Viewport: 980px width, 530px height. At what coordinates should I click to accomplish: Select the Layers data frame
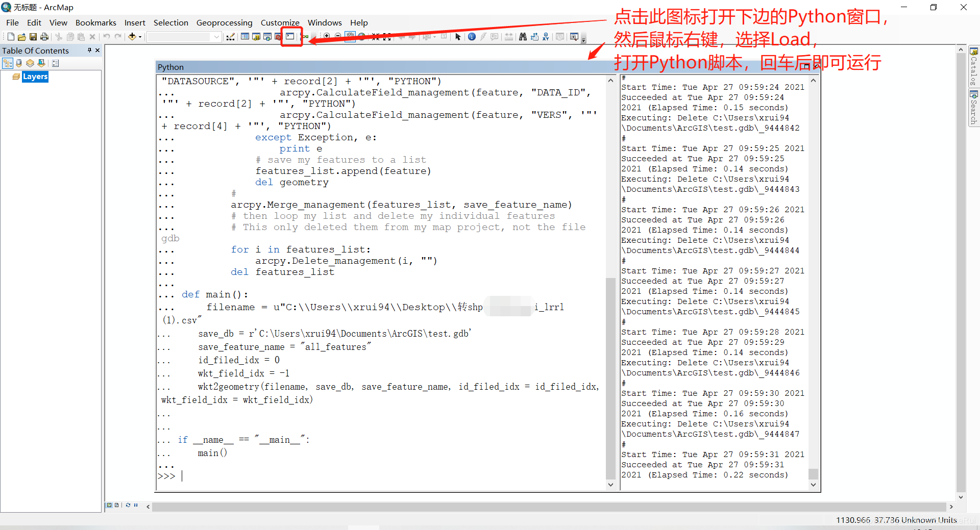click(35, 77)
